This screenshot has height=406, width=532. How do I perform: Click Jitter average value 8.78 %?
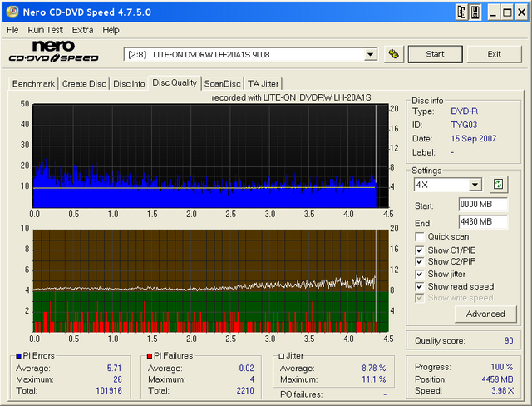tap(373, 368)
